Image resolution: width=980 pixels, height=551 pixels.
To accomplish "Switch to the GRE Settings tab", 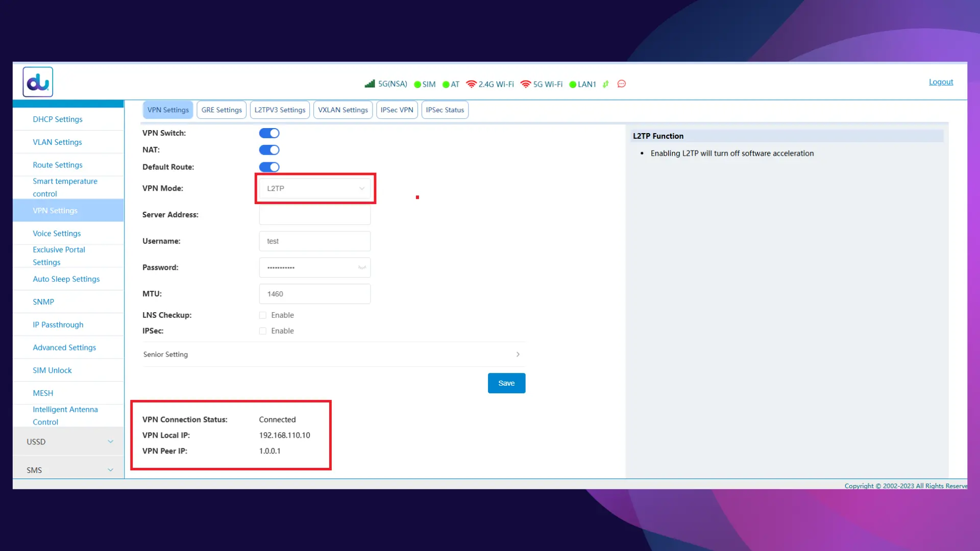I will [x=222, y=110].
